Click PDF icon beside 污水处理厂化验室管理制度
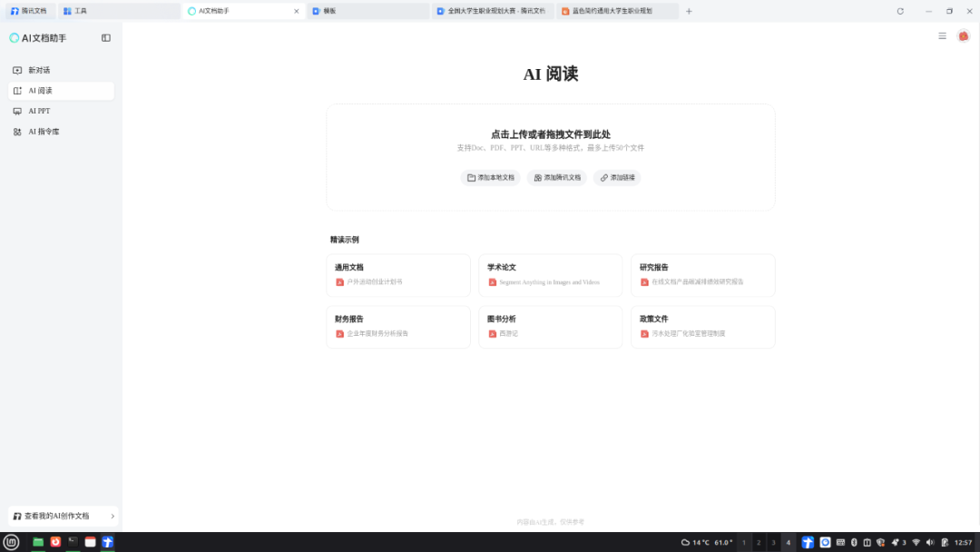980x552 pixels. [x=644, y=334]
